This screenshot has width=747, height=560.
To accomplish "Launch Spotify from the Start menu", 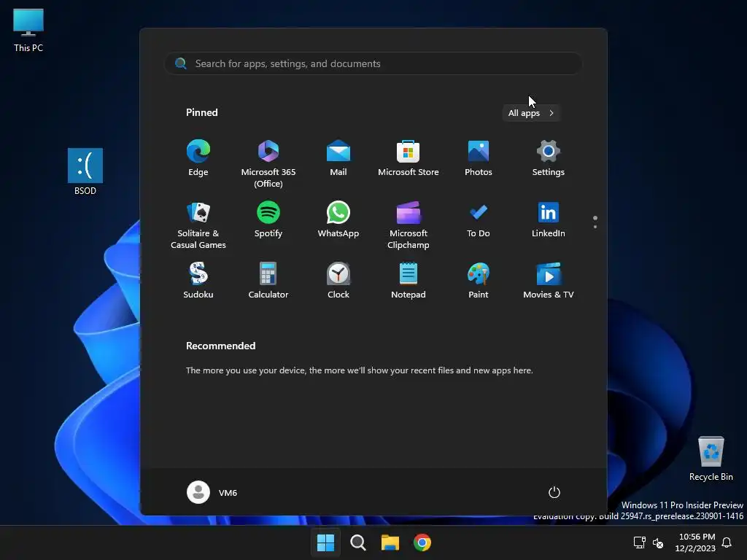I will [x=268, y=220].
